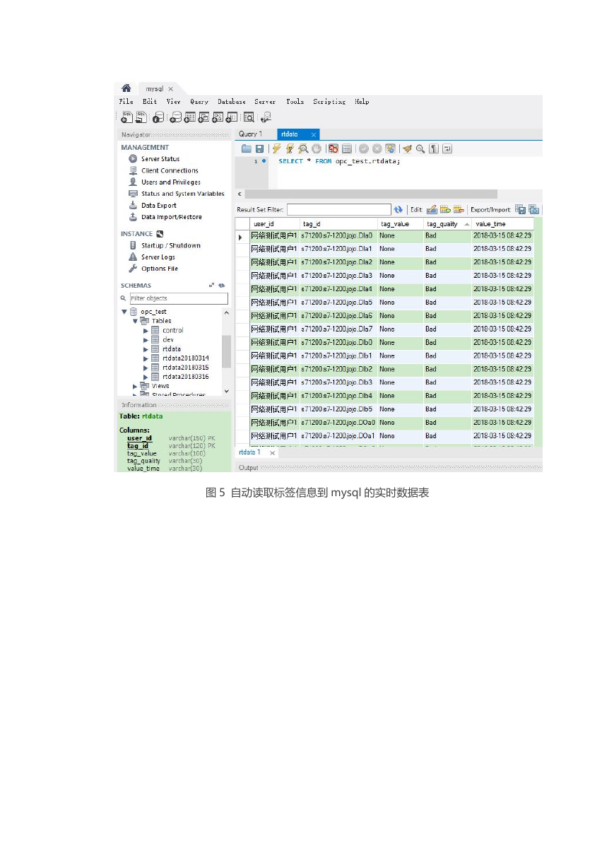The image size is (614, 868).
Task: Expand the rtdata20180315 table node
Action: click(x=146, y=368)
